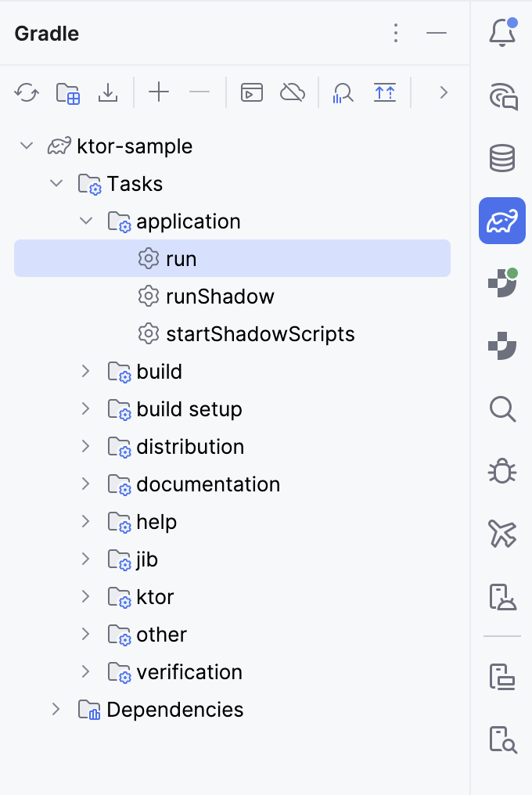Click the Analyze Dependencies icon
This screenshot has height=795, width=532.
[343, 93]
